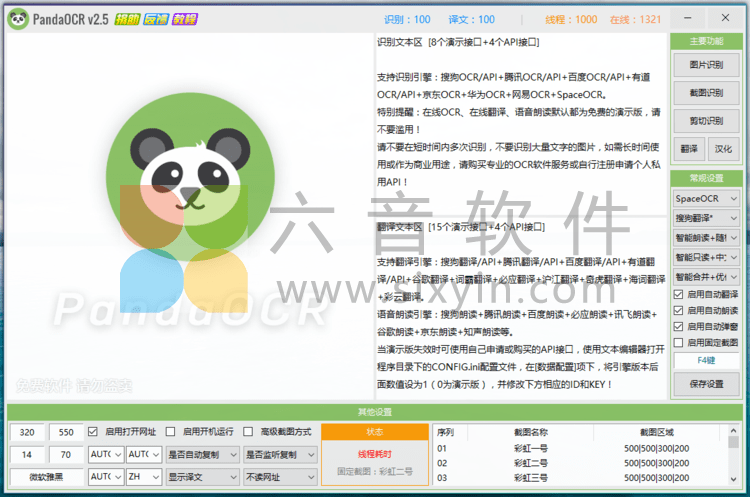Image resolution: width=750 pixels, height=497 pixels.
Task: Click the 翻译文本区 heading text
Action: coord(400,227)
